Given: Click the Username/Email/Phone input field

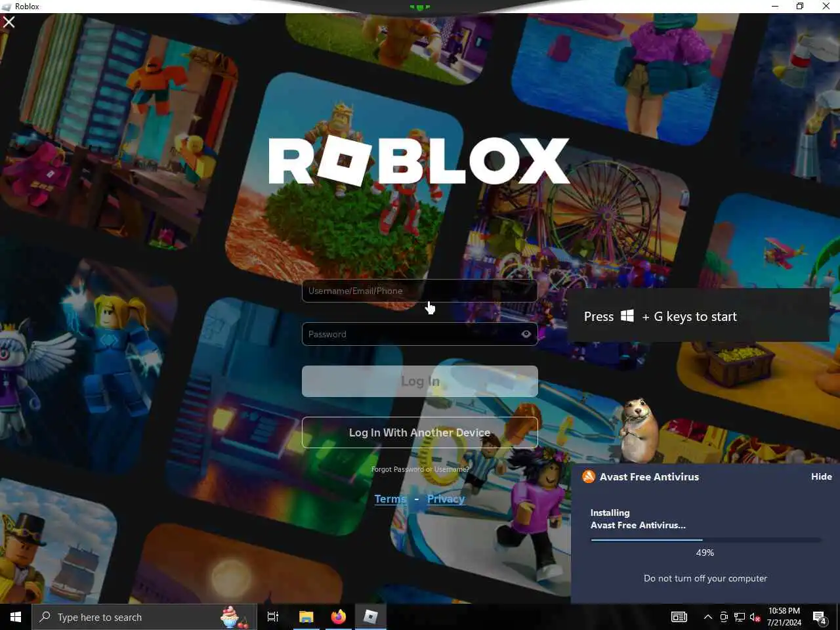Looking at the screenshot, I should [x=419, y=291].
